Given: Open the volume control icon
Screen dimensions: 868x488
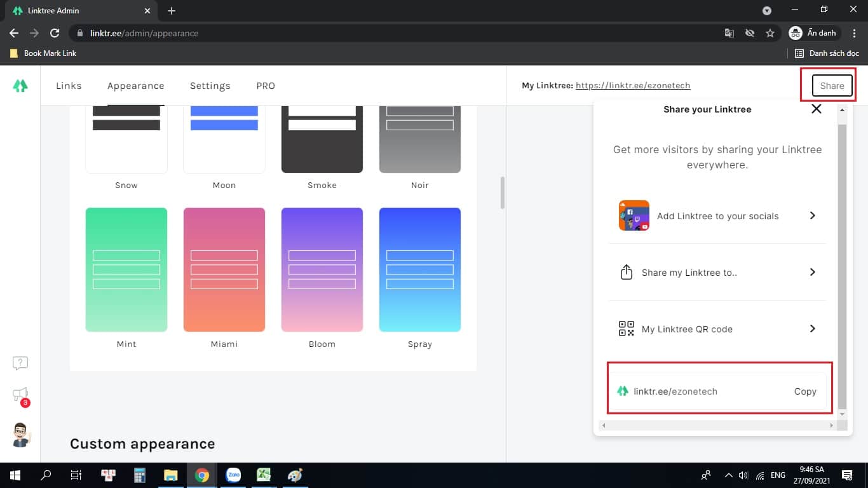Looking at the screenshot, I should click(x=743, y=475).
